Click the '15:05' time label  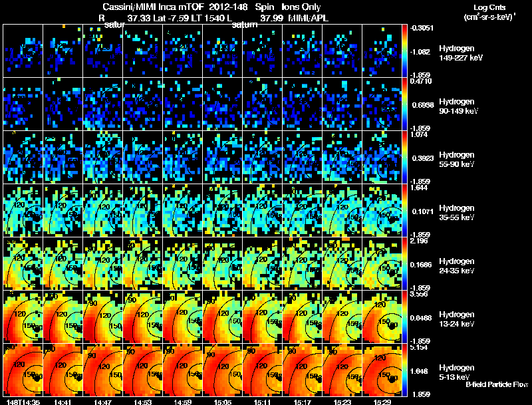pyautogui.click(x=223, y=402)
